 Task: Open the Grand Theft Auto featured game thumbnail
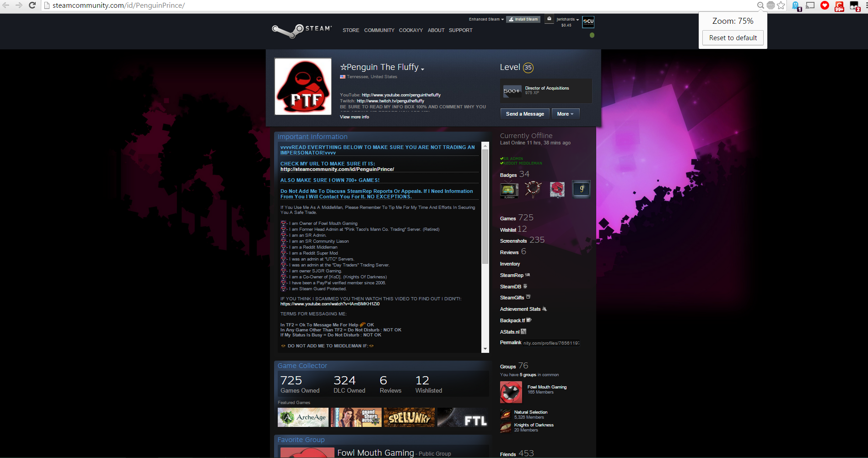(x=356, y=417)
